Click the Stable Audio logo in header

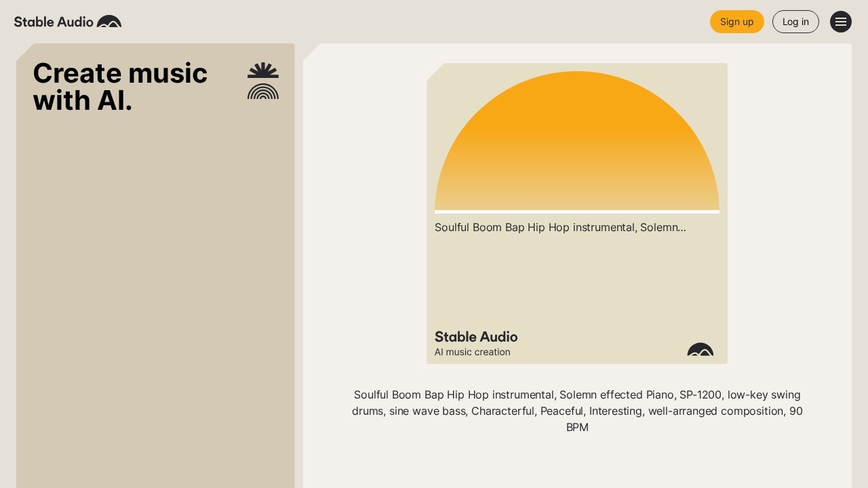(68, 22)
